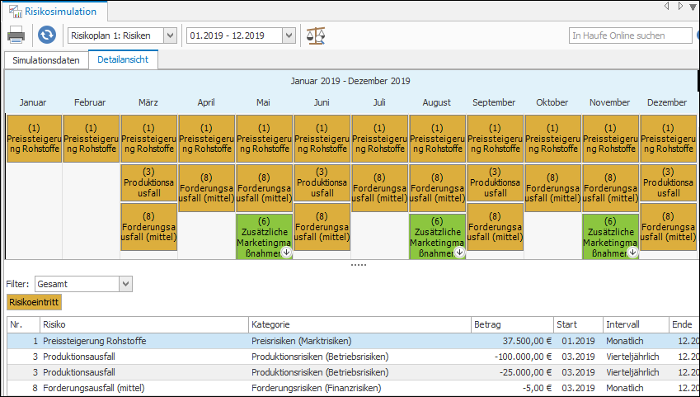Select August Zusätzliche Marketingmaßnahmen green tile
700x397 pixels.
438,237
